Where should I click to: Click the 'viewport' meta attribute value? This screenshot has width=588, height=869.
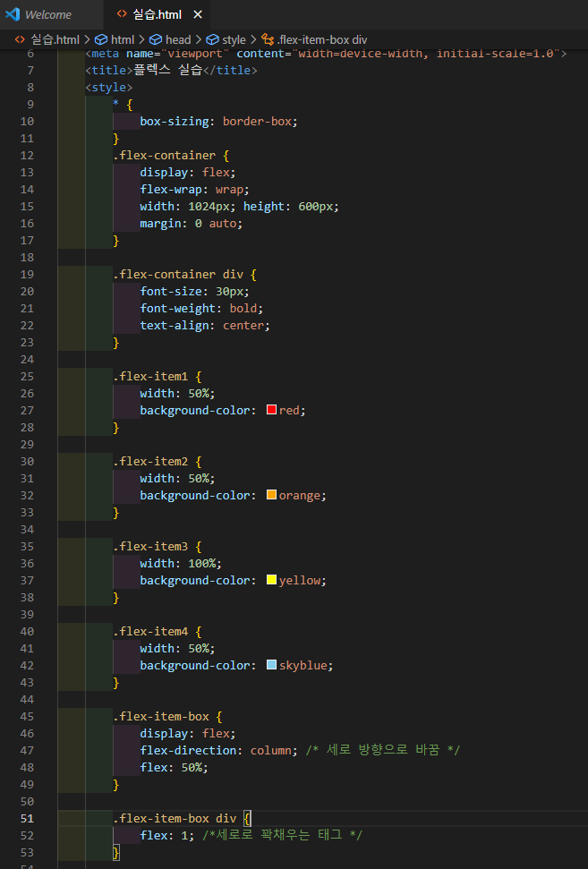coord(194,53)
